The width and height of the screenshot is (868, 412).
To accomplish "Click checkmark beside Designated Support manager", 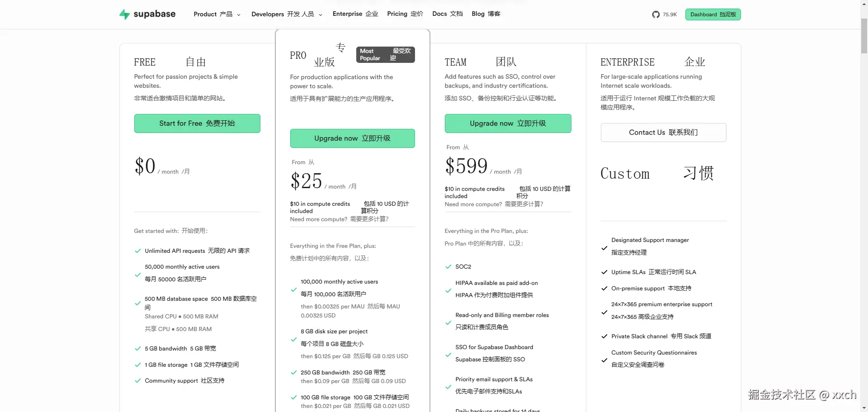I will (604, 248).
